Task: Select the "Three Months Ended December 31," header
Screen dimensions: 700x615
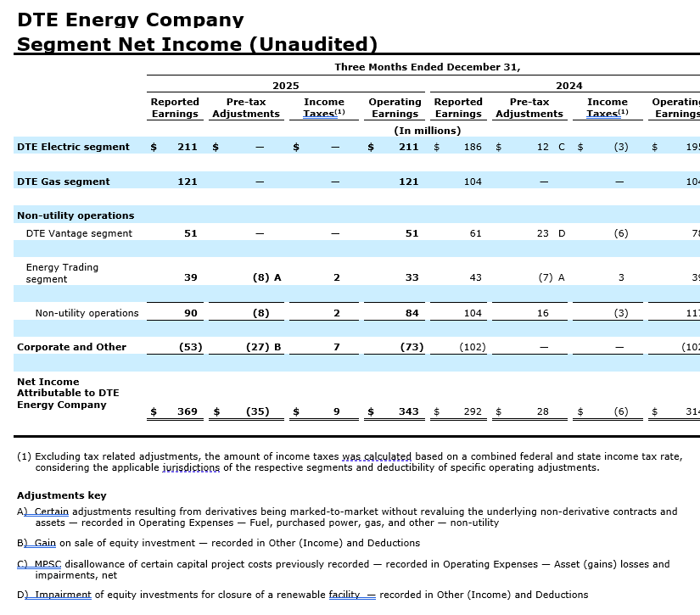Action: pyautogui.click(x=427, y=67)
